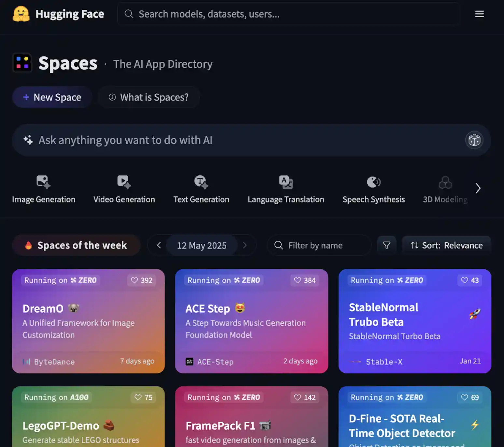This screenshot has width=504, height=447.
Task: Click the Hugging Face emoji logo
Action: point(21,14)
